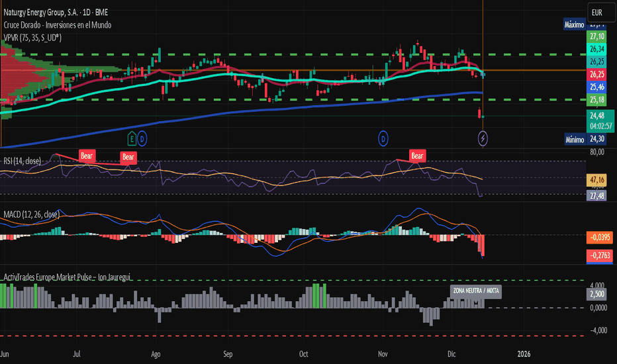Click the Oct label on time axis
Viewport: 617px width, 364px height.
(x=303, y=354)
